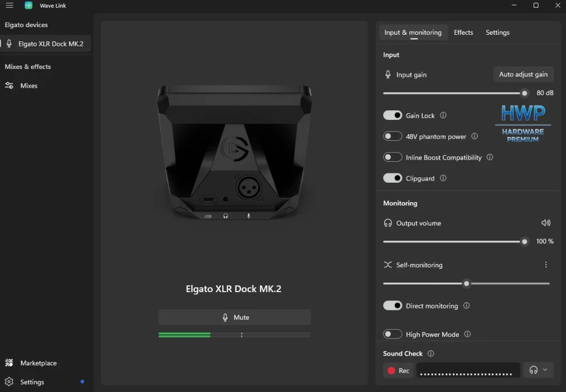This screenshot has height=392, width=566.
Task: Toggle the Clipguard switch off
Action: (x=392, y=178)
